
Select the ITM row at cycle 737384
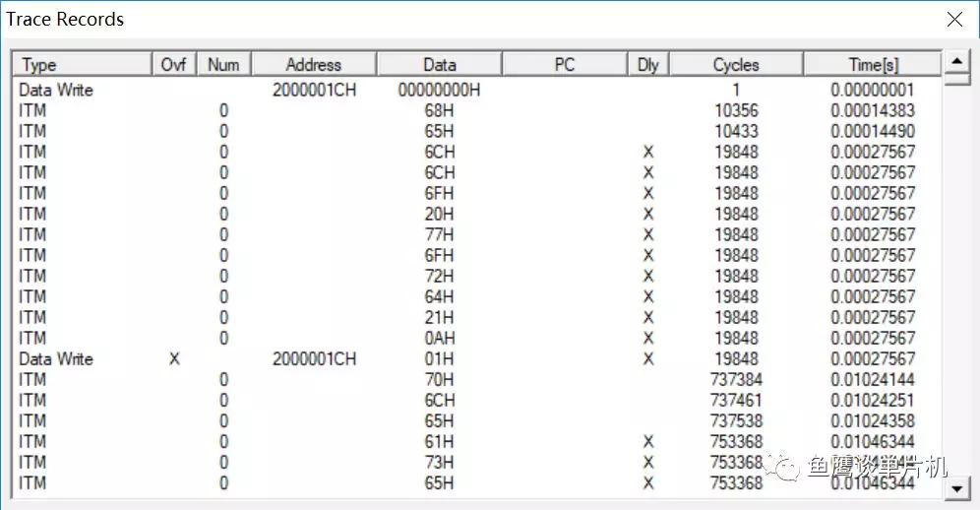(x=477, y=380)
